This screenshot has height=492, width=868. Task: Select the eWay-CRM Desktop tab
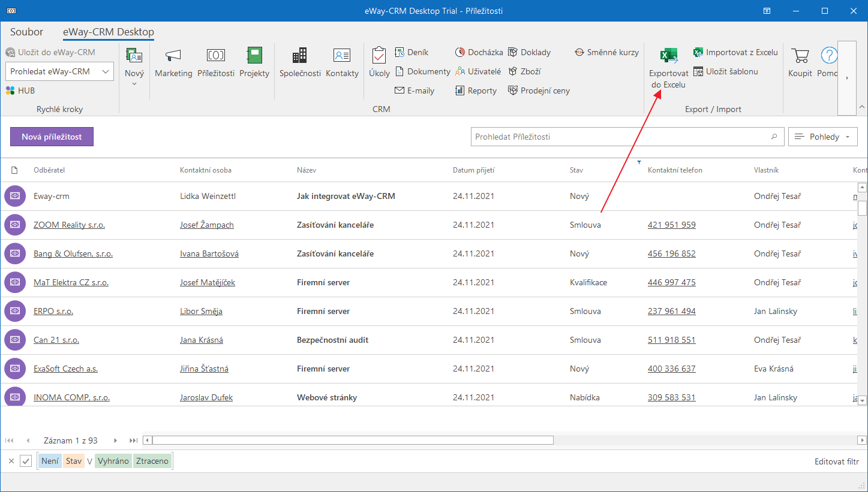click(109, 32)
